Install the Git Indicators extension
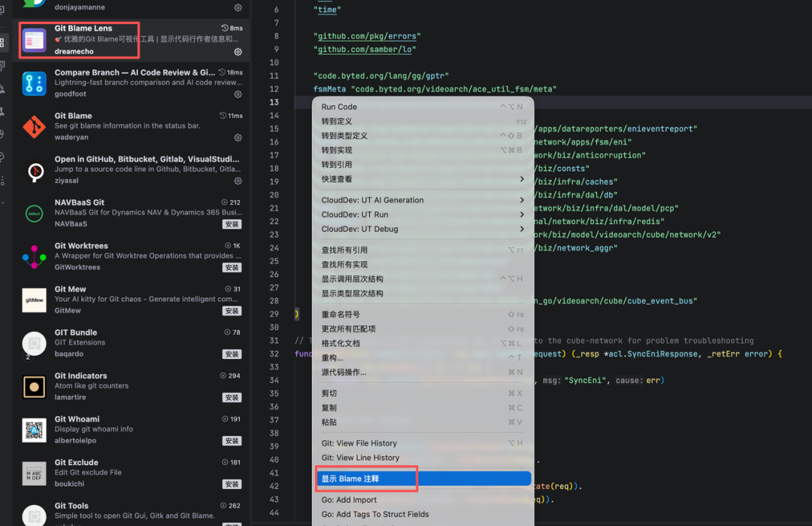Viewport: 812px width, 526px height. tap(232, 398)
